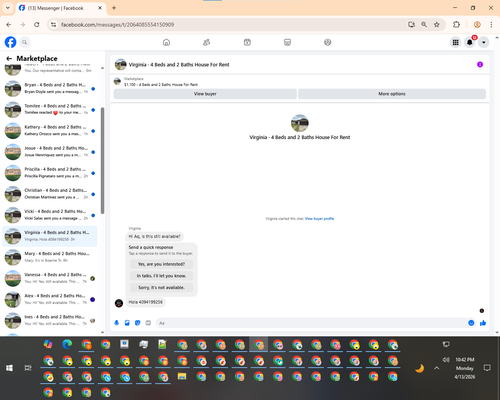The width and height of the screenshot is (500, 400).
Task: Open Windows Start menu
Action: click(x=9, y=368)
